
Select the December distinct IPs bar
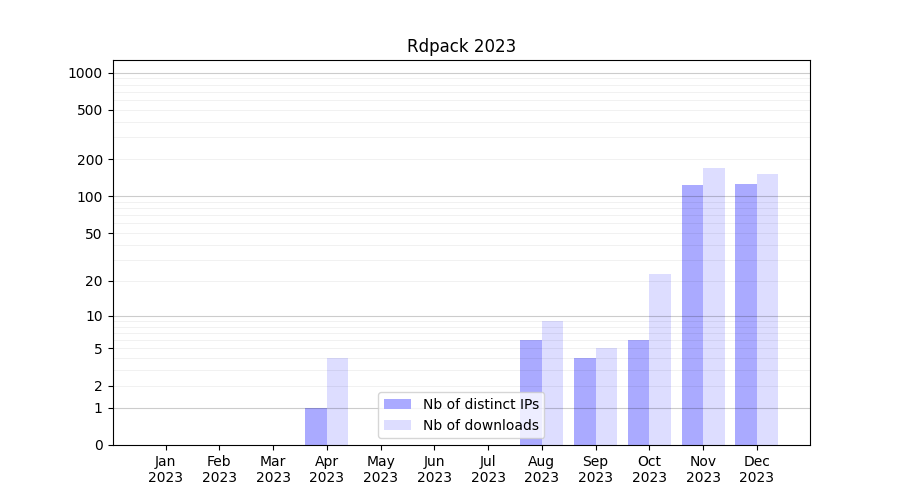[746, 315]
